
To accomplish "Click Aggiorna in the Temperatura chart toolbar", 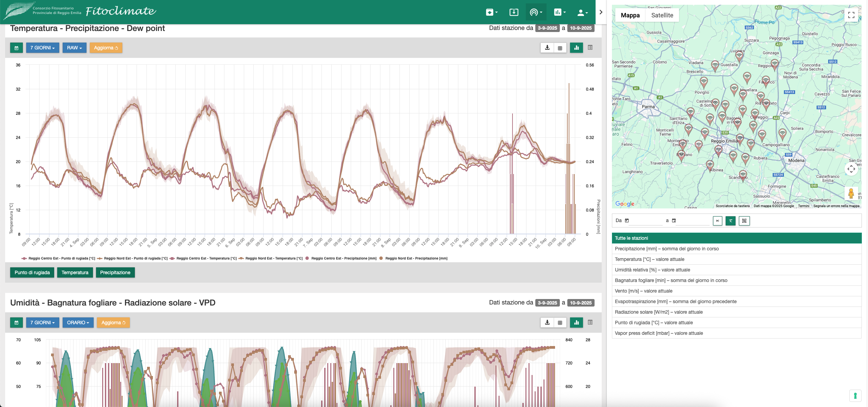I will [x=106, y=48].
